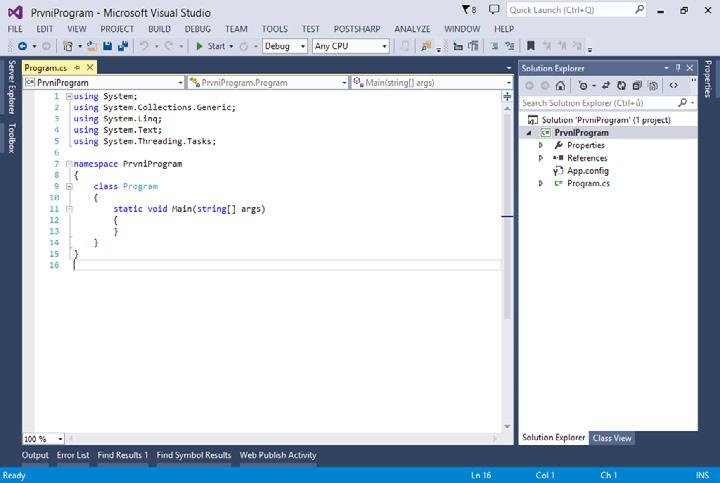720x483 pixels.
Task: Toggle auto hide pin on Solution Explorer
Action: [x=678, y=68]
